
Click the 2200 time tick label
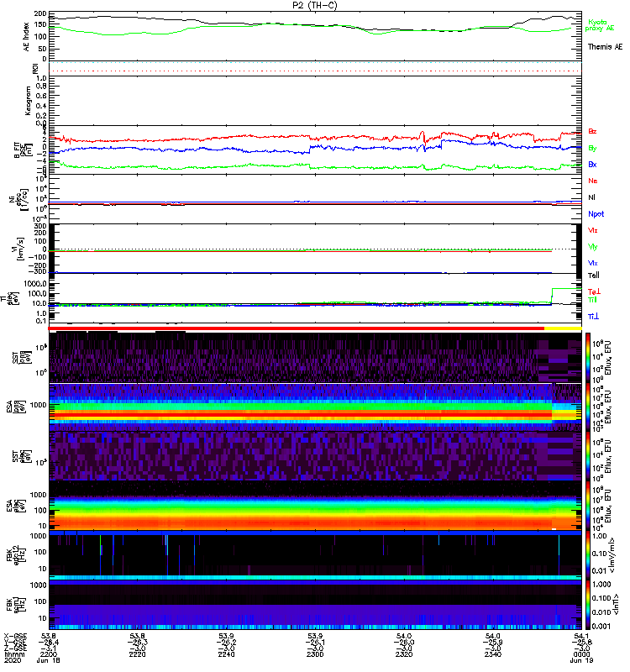tap(49, 654)
